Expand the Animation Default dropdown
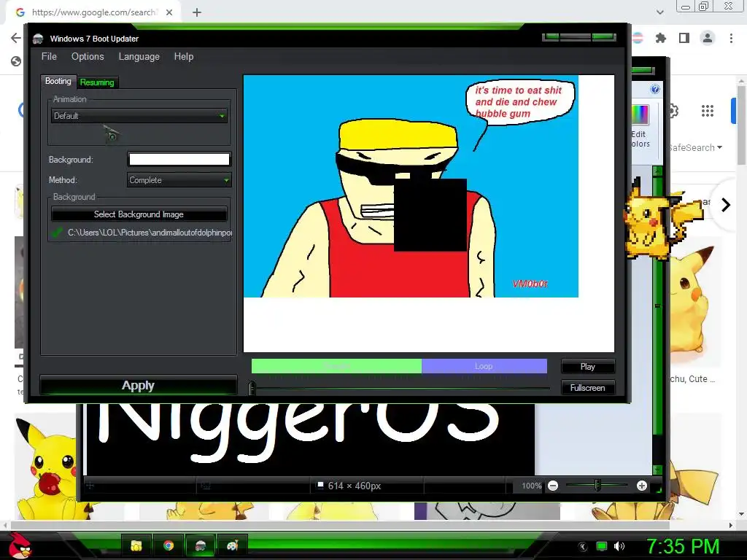This screenshot has width=747, height=560. pyautogui.click(x=139, y=116)
